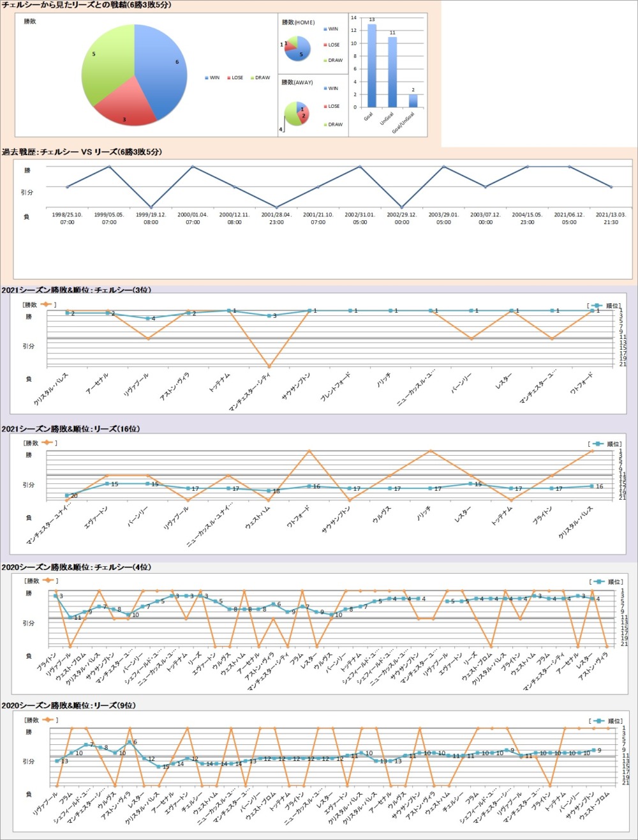This screenshot has height=840, width=638.
Task: Click the [勝敗] legend in 2021 Chelsea chart
Action: (x=40, y=305)
